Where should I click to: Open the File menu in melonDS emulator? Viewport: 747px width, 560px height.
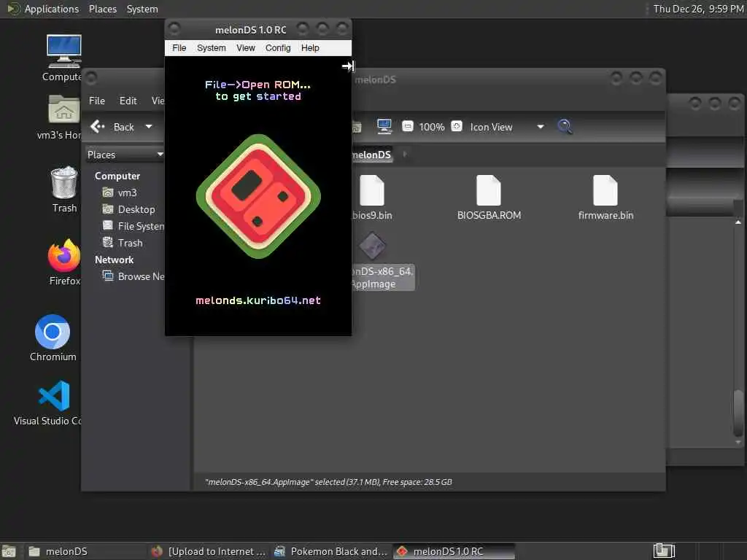[x=179, y=48]
